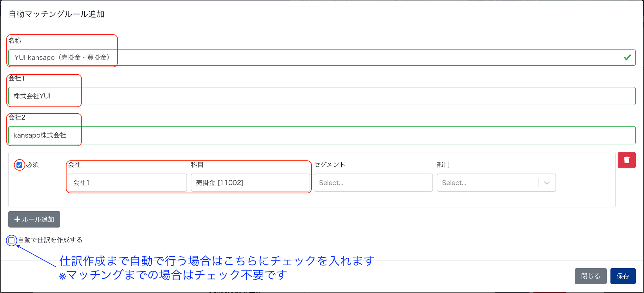Screen dimensions: 644x293
Task: Click the 自動で仕訳を作成する label
Action: coord(50,240)
